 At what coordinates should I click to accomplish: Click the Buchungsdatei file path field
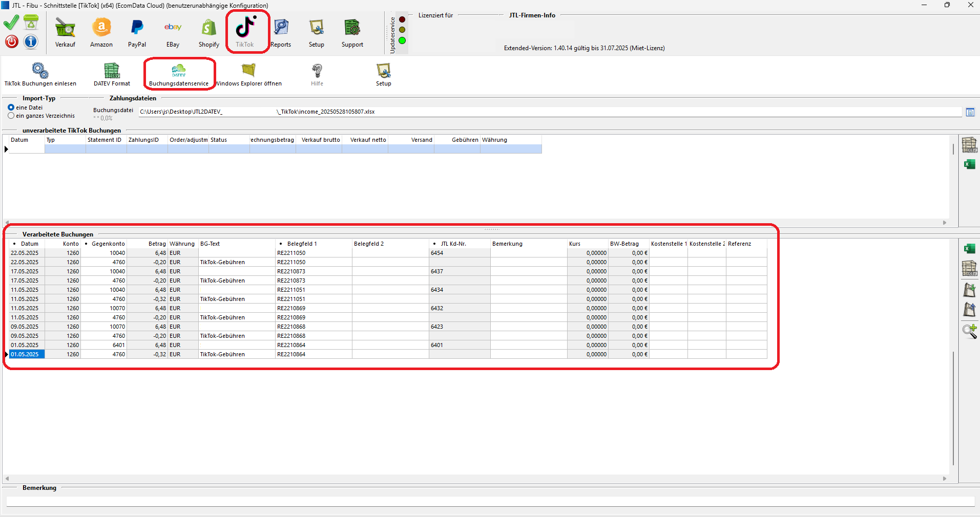(548, 112)
